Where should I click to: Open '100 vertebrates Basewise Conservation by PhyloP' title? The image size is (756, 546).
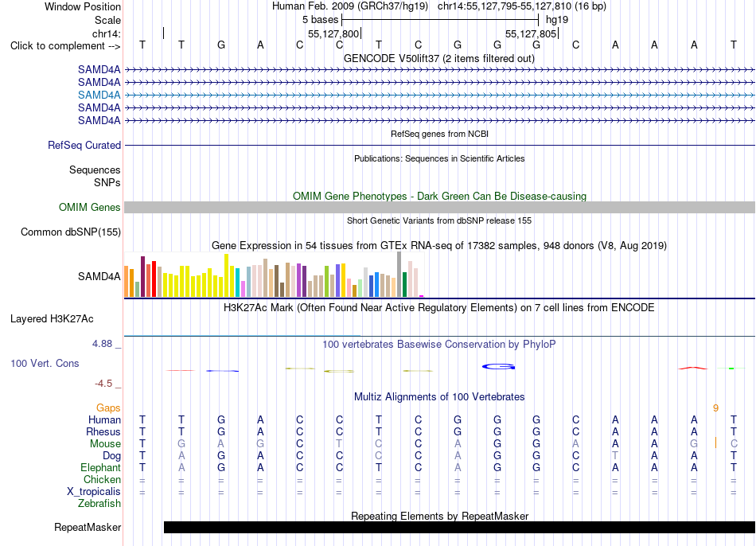438,345
